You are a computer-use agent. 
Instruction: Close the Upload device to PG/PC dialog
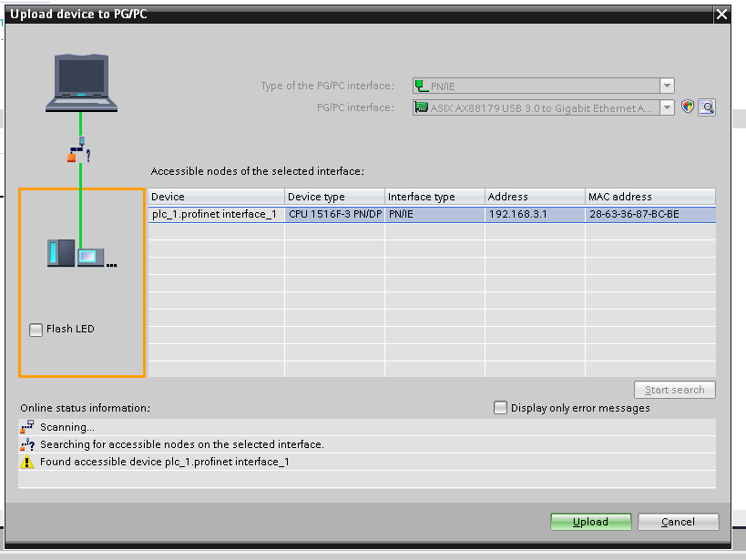[x=721, y=15]
